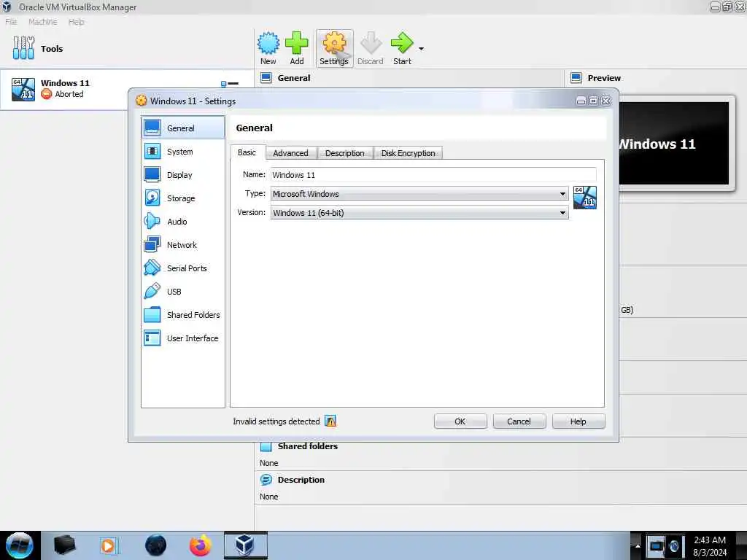Open Firefox from the taskbar
Viewport: 747px width, 560px height.
coord(200,545)
